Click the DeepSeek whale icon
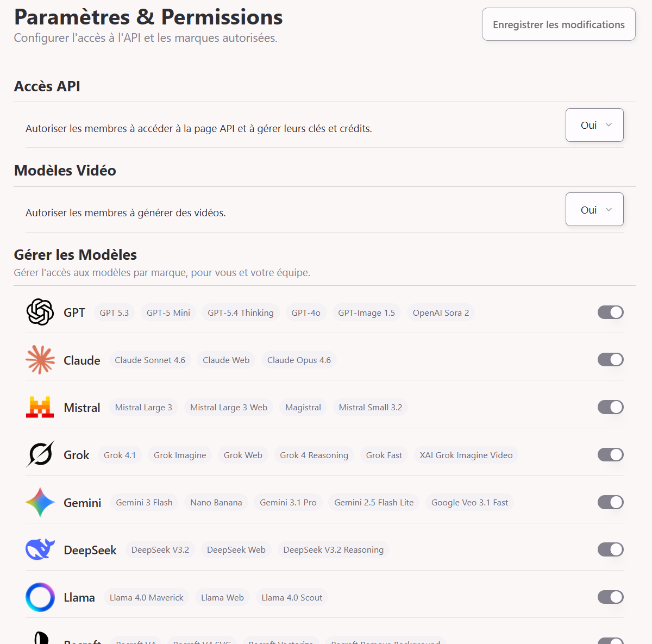This screenshot has height=644, width=652. (40, 549)
